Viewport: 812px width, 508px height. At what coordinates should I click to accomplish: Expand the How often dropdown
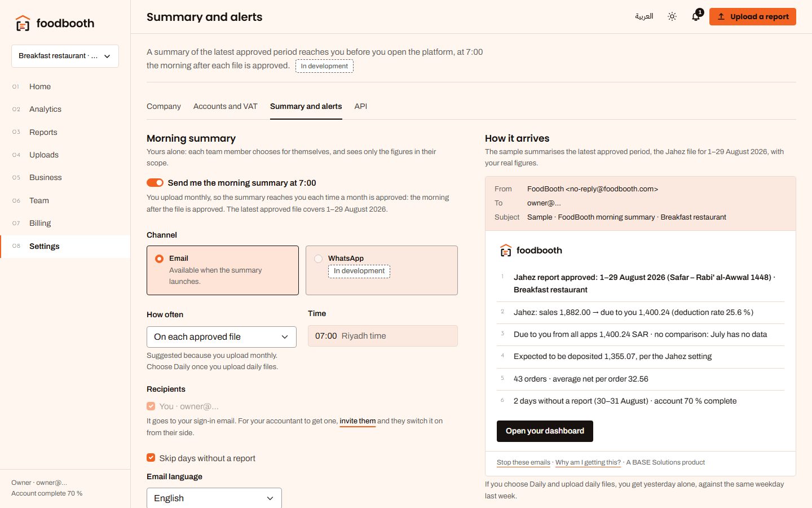[222, 337]
